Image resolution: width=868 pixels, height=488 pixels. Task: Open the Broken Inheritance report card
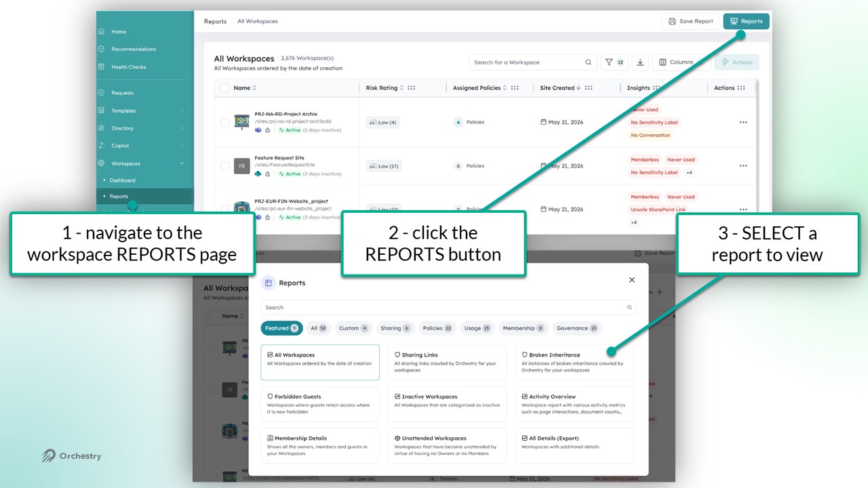574,362
